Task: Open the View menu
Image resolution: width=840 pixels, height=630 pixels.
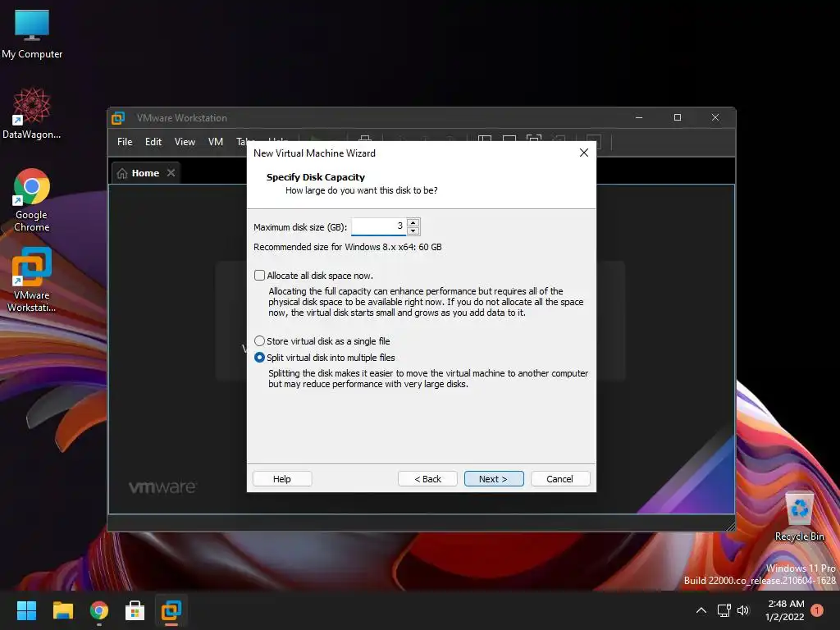Action: click(185, 142)
